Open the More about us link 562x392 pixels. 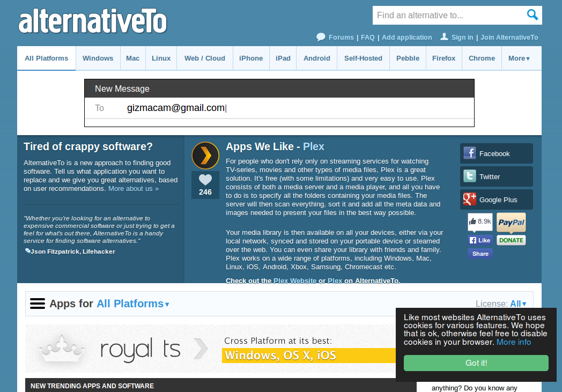point(134,188)
